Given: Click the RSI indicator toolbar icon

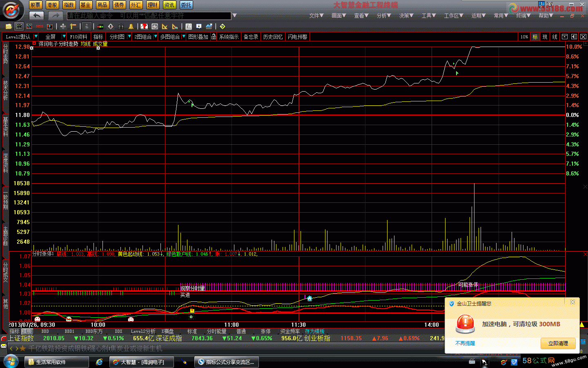Looking at the screenshot, I should point(40,27).
